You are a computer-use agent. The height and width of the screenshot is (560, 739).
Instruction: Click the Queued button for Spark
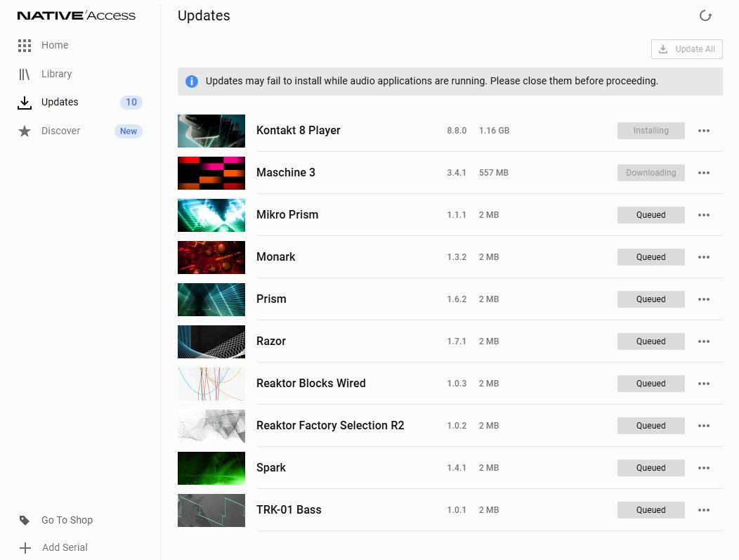coord(651,468)
